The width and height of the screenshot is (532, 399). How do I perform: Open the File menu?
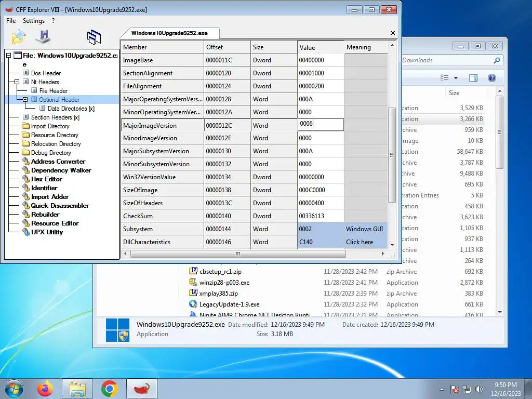(11, 21)
